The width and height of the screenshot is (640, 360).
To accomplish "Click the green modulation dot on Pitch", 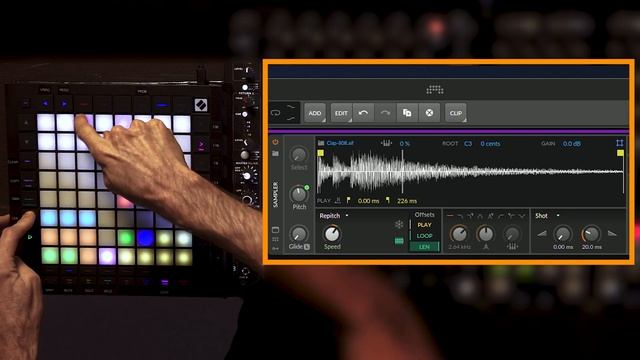I will pyautogui.click(x=307, y=187).
